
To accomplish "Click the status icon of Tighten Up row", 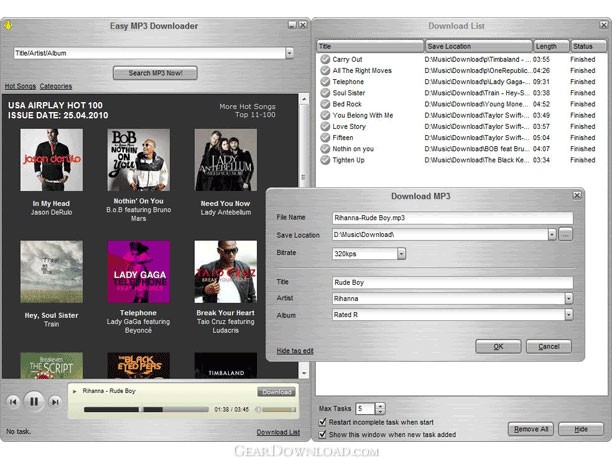I will point(325,160).
